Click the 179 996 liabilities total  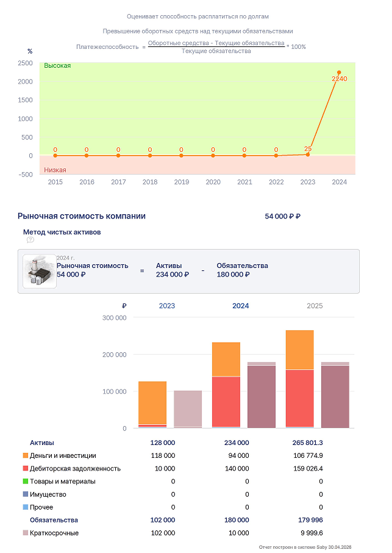[x=311, y=520]
